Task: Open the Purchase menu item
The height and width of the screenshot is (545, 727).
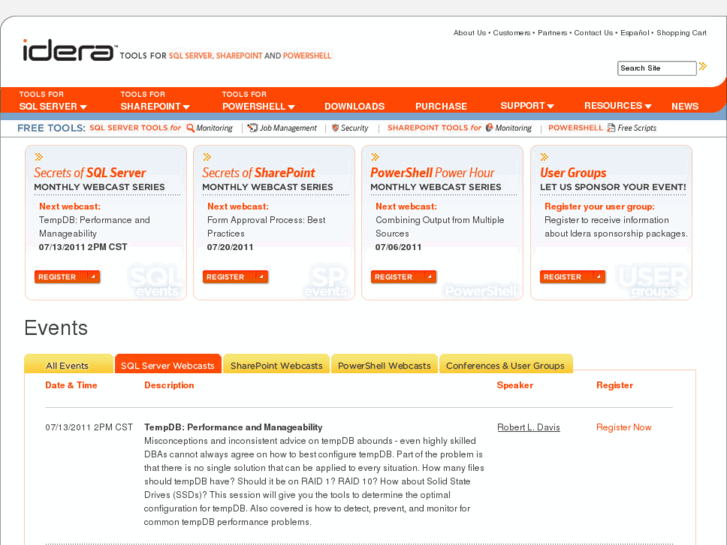Action: point(441,106)
